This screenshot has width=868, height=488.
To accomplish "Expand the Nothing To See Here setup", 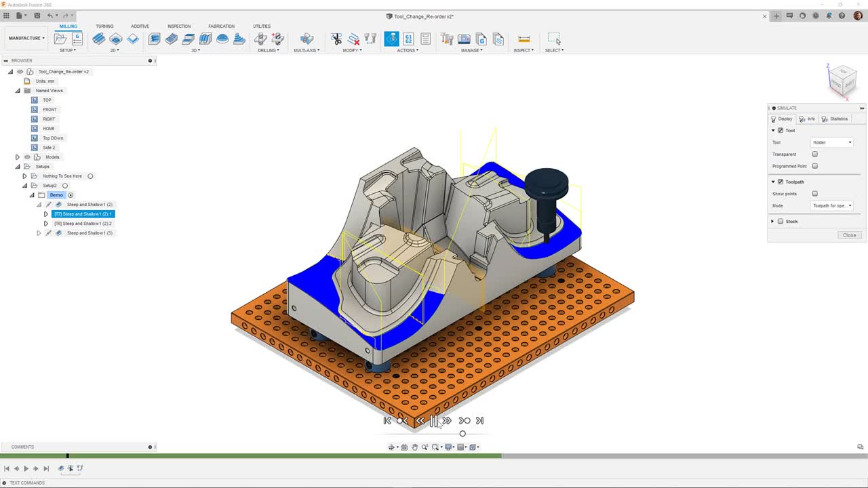I will tap(24, 176).
